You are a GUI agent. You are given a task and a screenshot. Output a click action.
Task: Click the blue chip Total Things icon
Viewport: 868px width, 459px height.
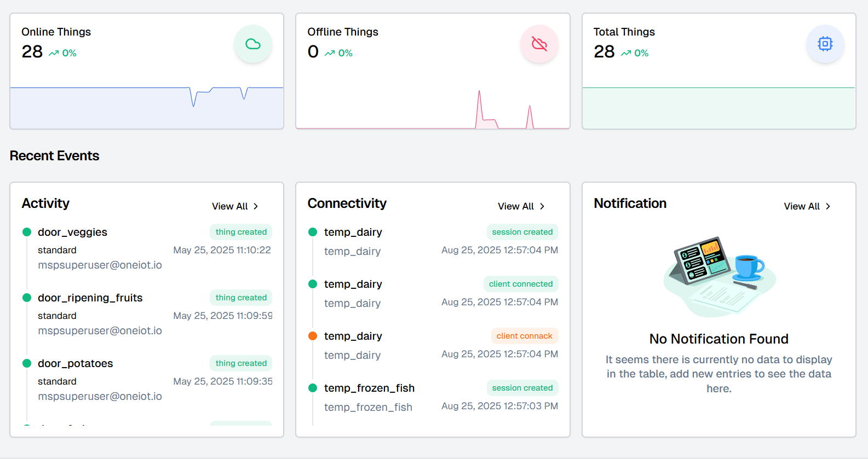tap(825, 44)
